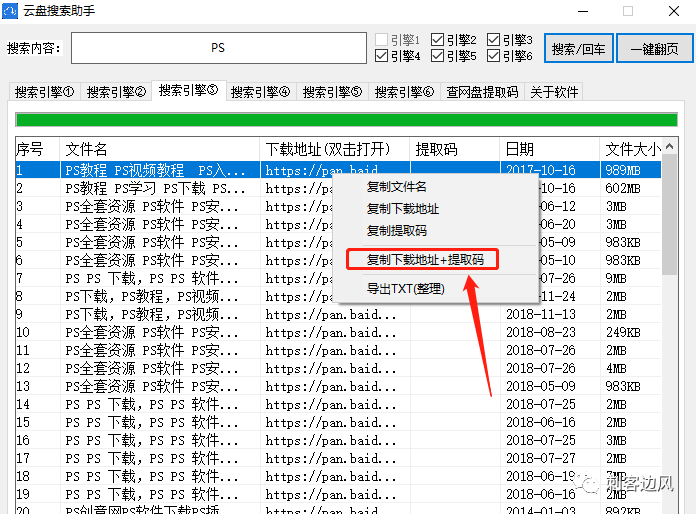Toggle the 引擎6 checkbox

[493, 55]
